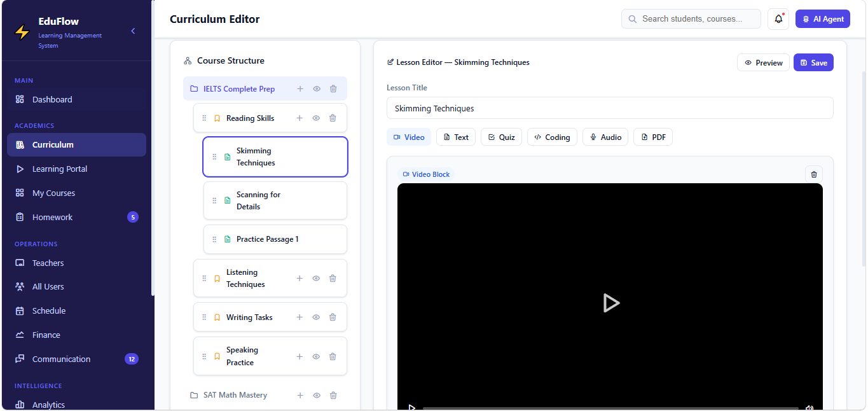Toggle visibility of IELTS Complete Prep
Image resolution: width=868 pixels, height=411 pixels.
[x=317, y=89]
